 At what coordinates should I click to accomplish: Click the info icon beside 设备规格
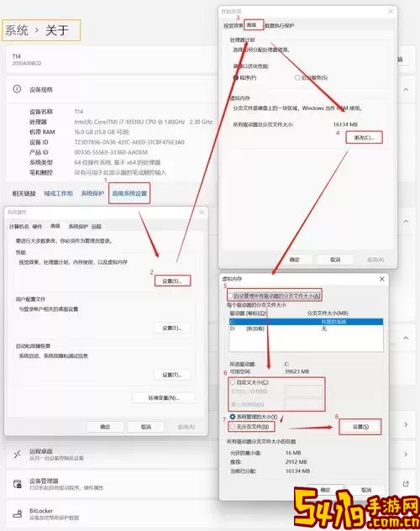pyautogui.click(x=17, y=89)
